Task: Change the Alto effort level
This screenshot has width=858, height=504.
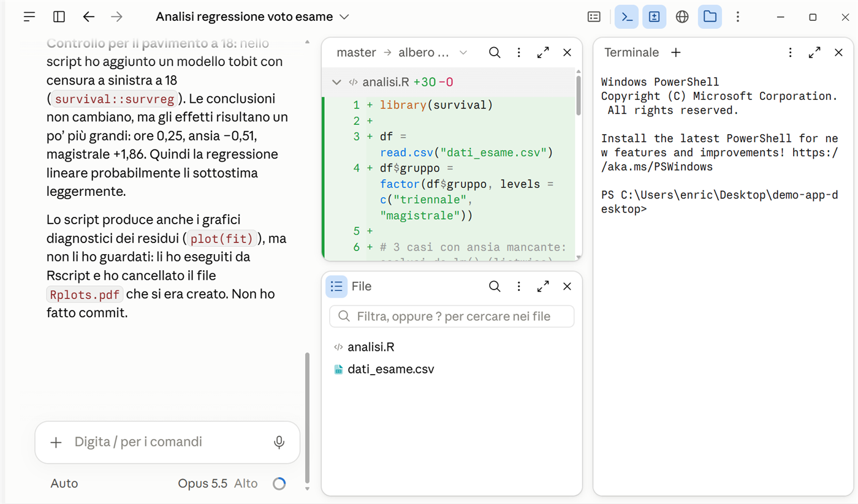Action: [246, 484]
